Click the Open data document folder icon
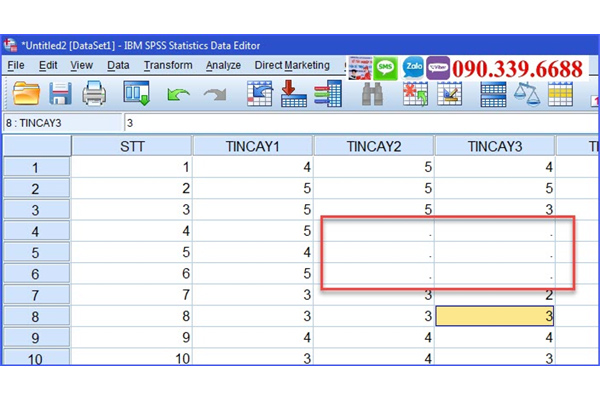The width and height of the screenshot is (600, 400). tap(26, 93)
